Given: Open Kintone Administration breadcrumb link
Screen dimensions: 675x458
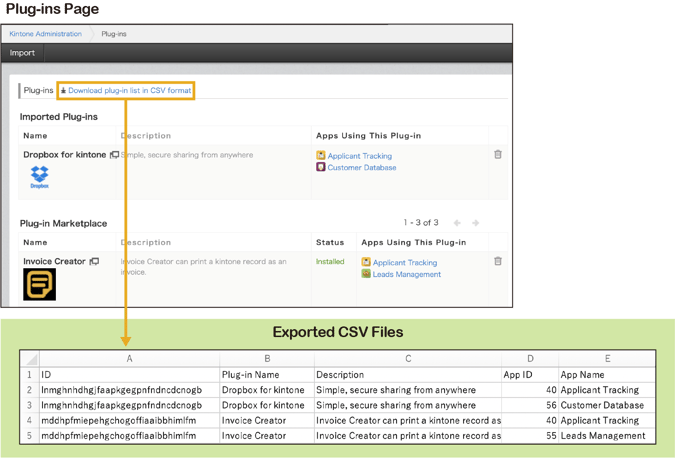Looking at the screenshot, I should click(45, 34).
